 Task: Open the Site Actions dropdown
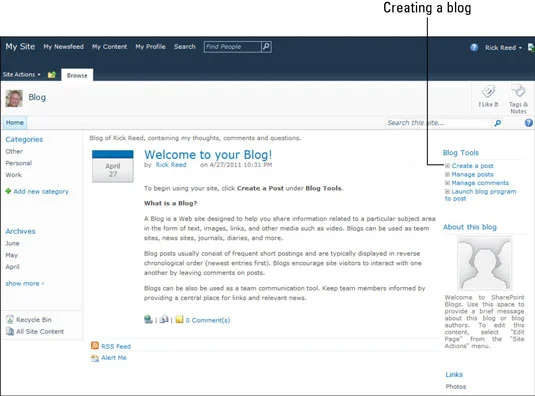point(21,74)
